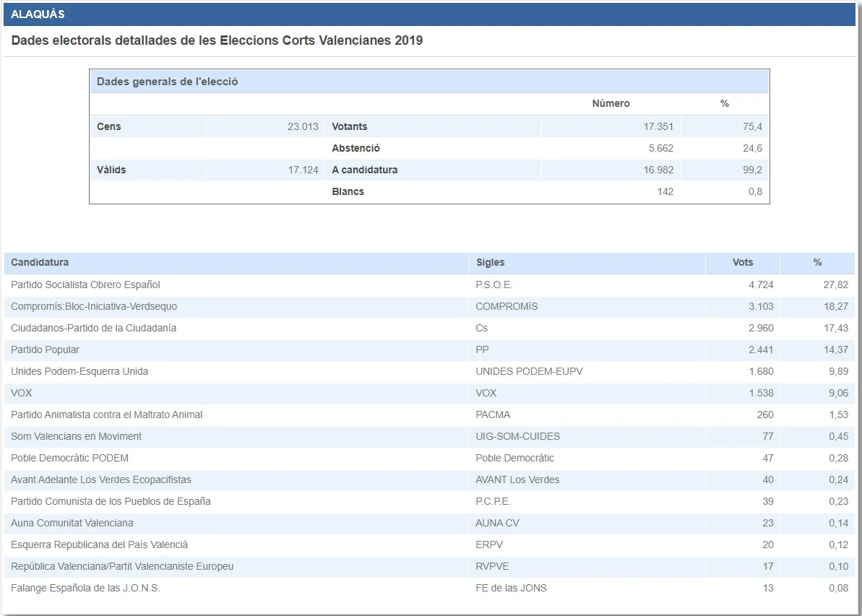Click 'Dades generals de l'elecció' section header
This screenshot has height=616, width=862.
(167, 82)
